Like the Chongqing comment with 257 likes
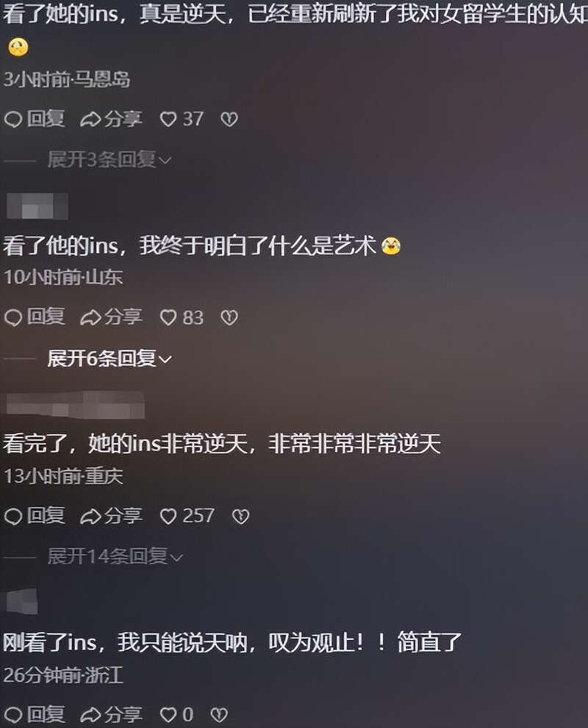This screenshot has height=728, width=588. [187, 516]
